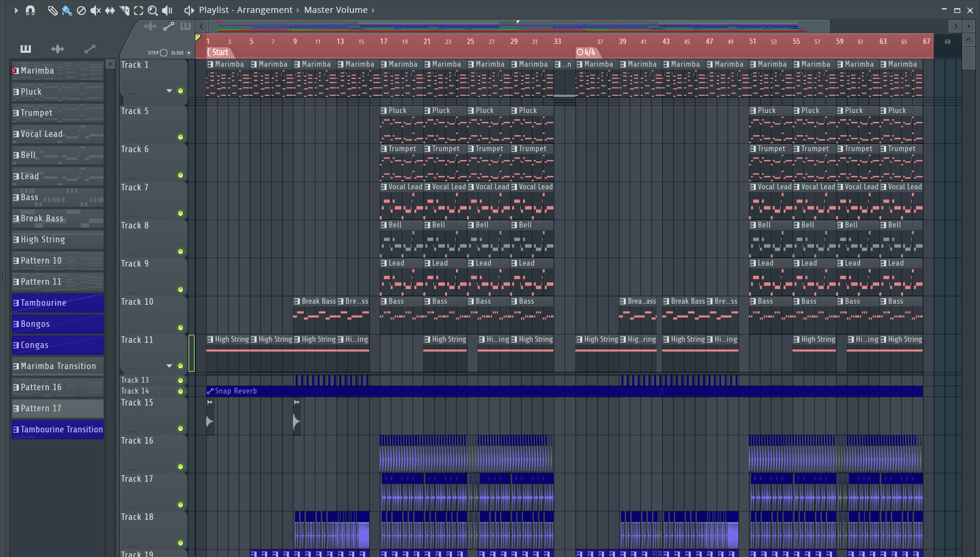Open the Master Volume menu

click(x=336, y=10)
